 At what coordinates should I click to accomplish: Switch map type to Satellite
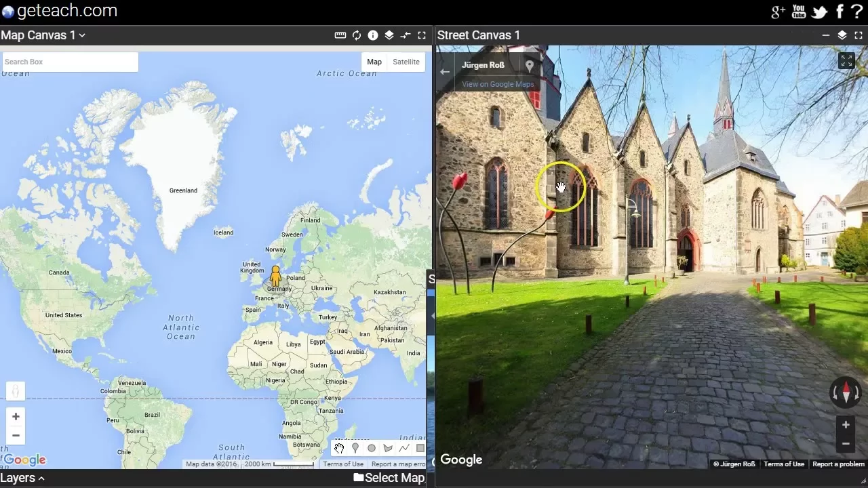click(x=406, y=62)
